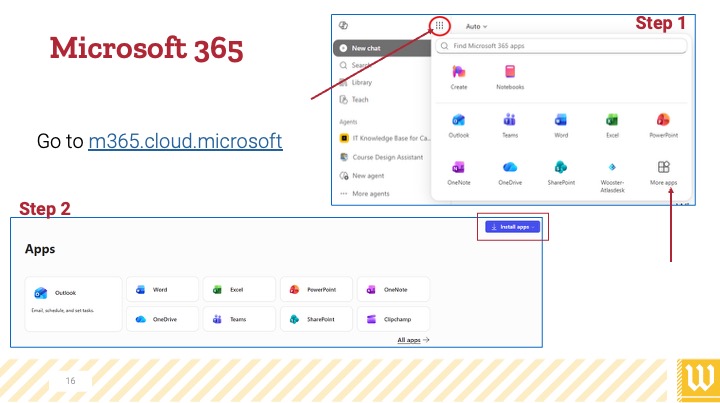Expand the Install apps dropdown button

(x=512, y=227)
